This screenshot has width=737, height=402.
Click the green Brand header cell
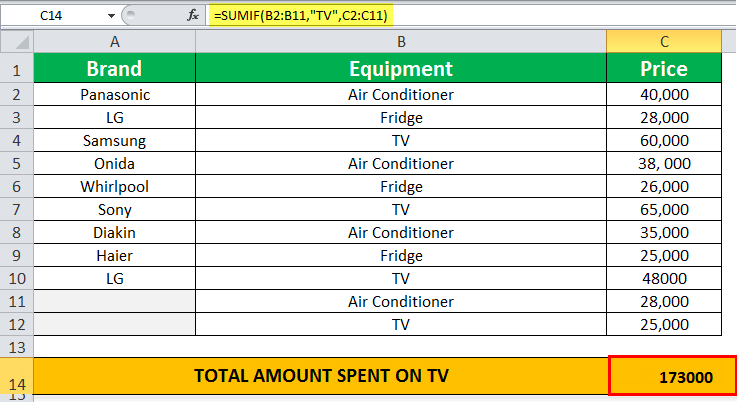115,69
